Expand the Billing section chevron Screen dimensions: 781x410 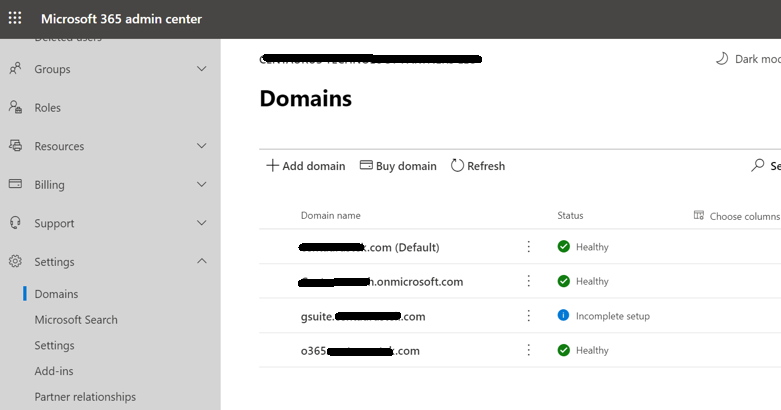click(202, 185)
